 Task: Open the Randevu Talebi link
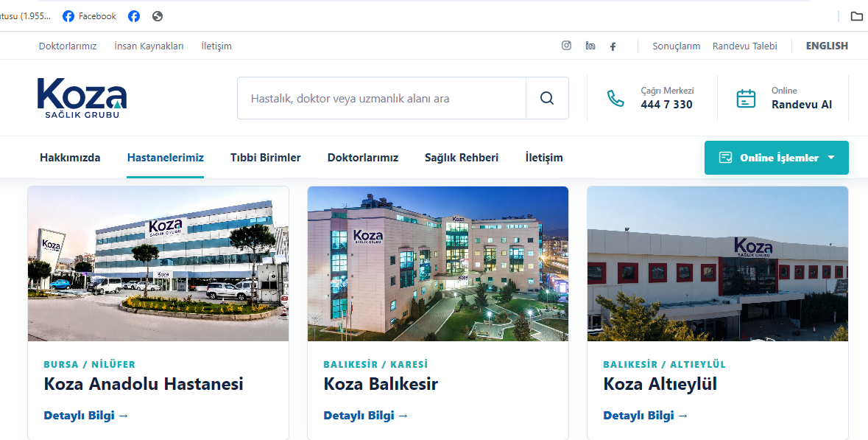744,46
